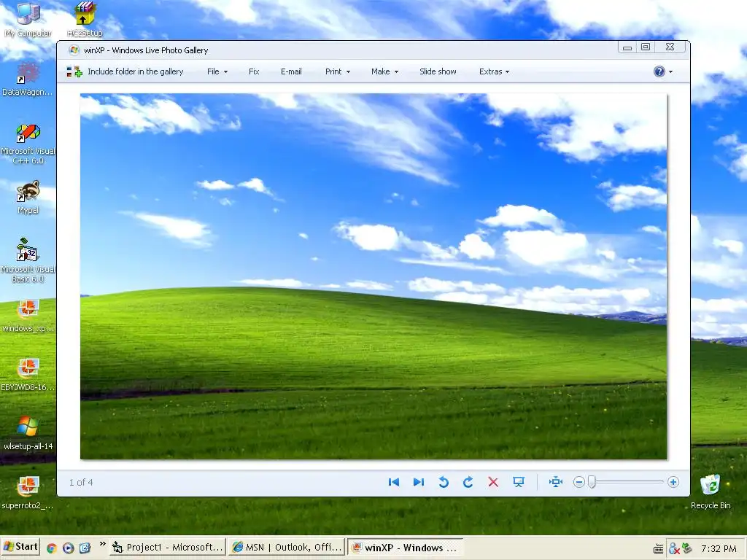Open the Make dropdown menu
The width and height of the screenshot is (747, 560).
point(384,71)
